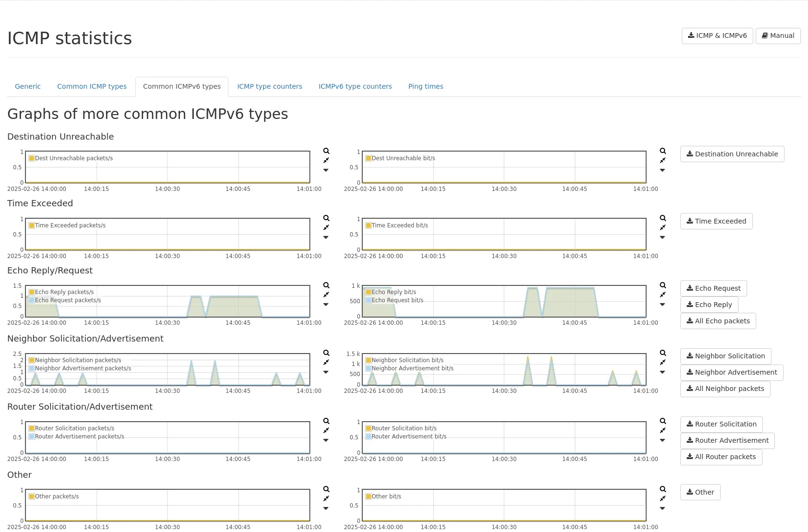Open dropdown arrow beside Neighbor Solicitation packets/s graph
808x532 pixels.
[326, 372]
